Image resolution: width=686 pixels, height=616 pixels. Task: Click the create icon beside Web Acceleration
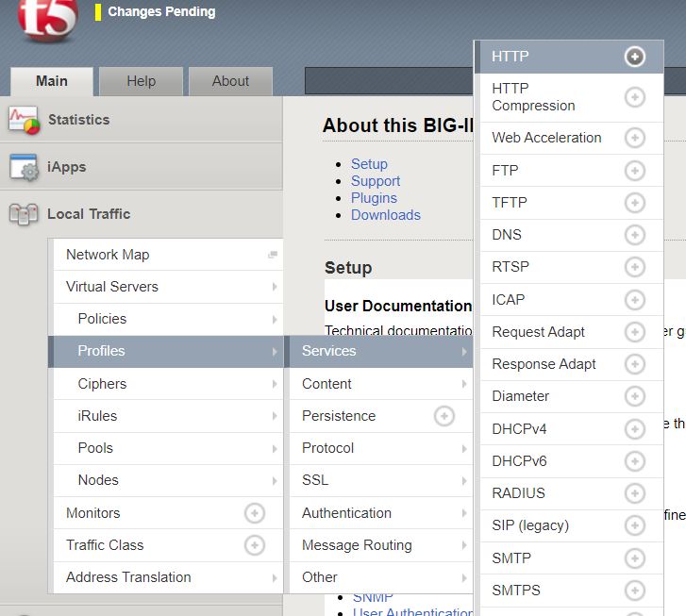click(635, 138)
